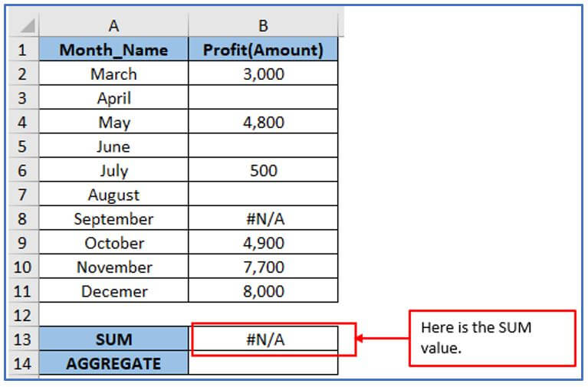
Task: Click the empty AGGREGATE result cell
Action: point(263,363)
